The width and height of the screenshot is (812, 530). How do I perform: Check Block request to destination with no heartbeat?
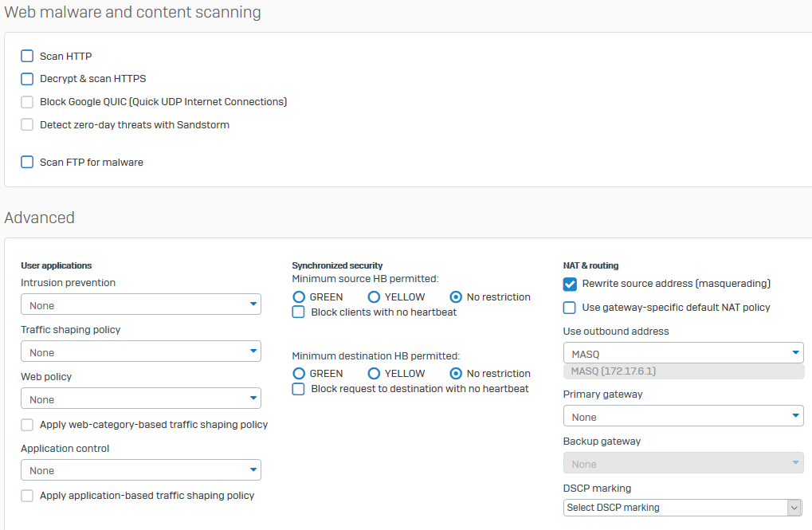pyautogui.click(x=299, y=389)
